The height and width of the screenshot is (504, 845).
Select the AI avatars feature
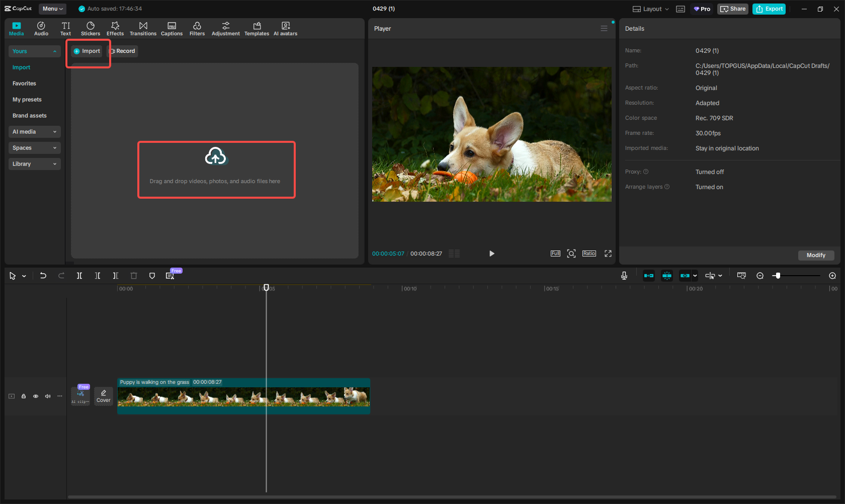coord(285,28)
